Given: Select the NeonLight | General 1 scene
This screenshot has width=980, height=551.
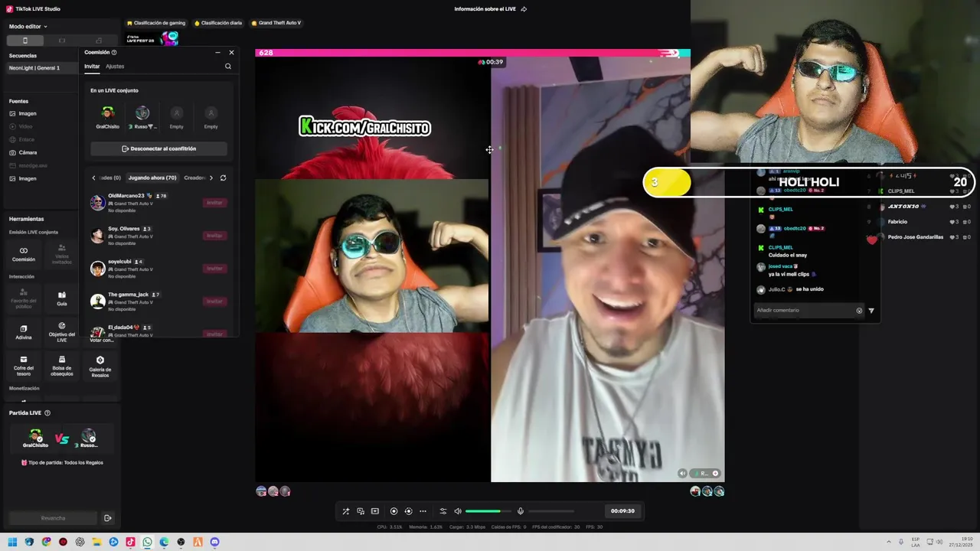Looking at the screenshot, I should pos(42,68).
